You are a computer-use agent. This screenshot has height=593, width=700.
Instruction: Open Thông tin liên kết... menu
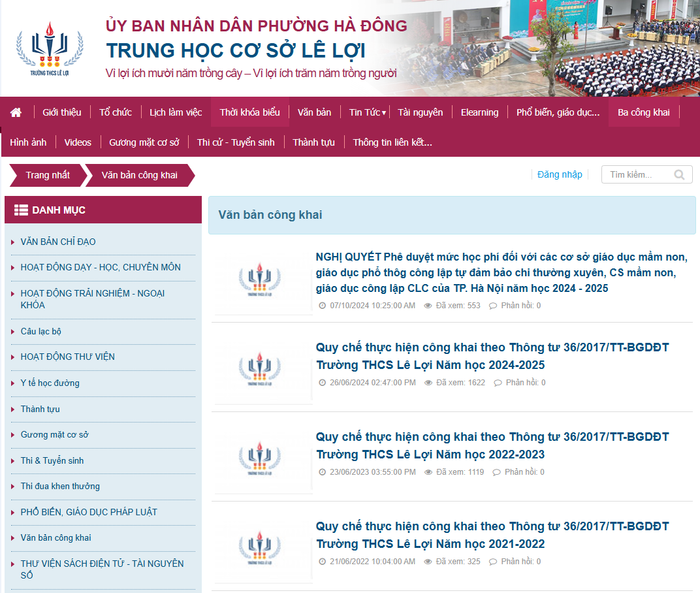coord(392,142)
